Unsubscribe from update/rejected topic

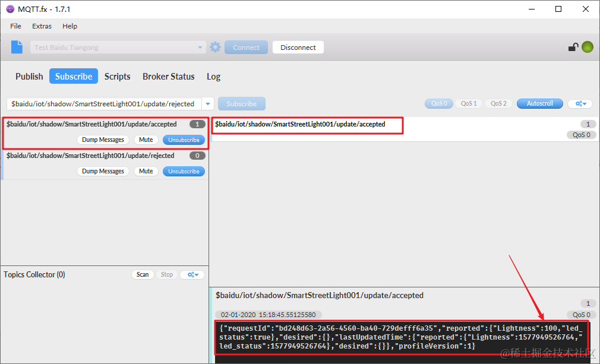click(x=184, y=171)
